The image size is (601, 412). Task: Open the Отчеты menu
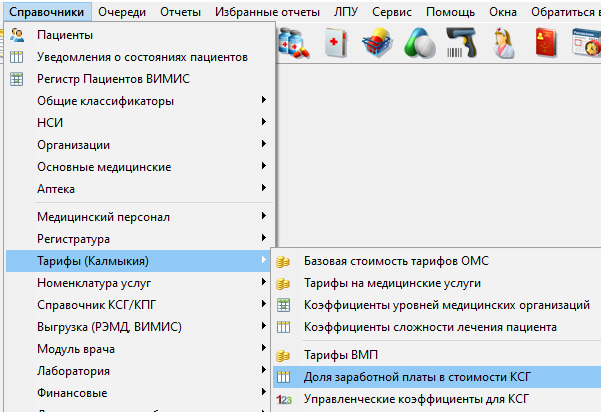coord(180,12)
